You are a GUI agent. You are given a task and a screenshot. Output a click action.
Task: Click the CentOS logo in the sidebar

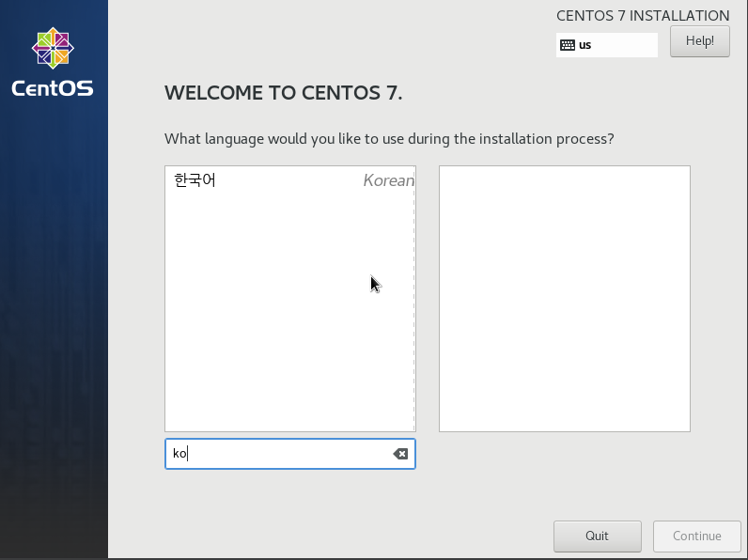coord(53,62)
